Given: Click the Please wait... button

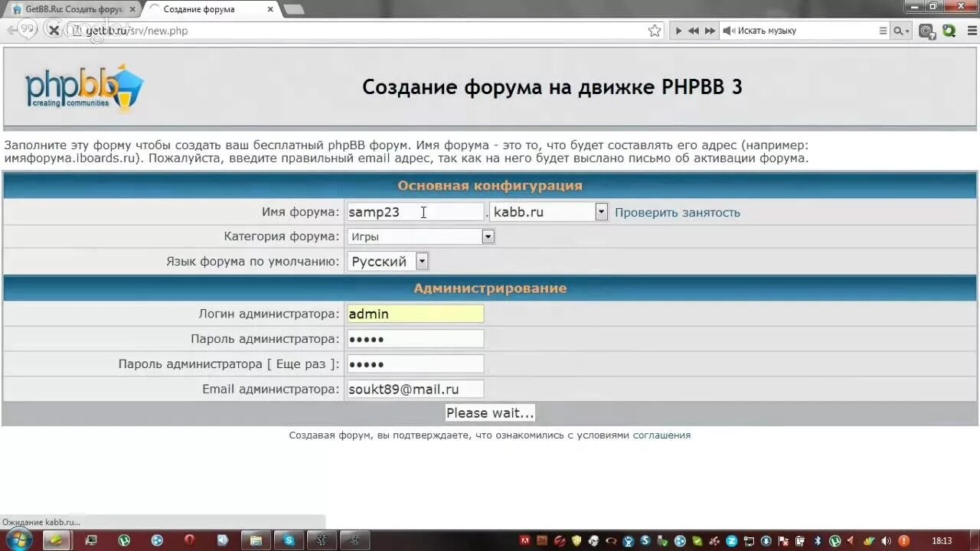Looking at the screenshot, I should coord(490,413).
